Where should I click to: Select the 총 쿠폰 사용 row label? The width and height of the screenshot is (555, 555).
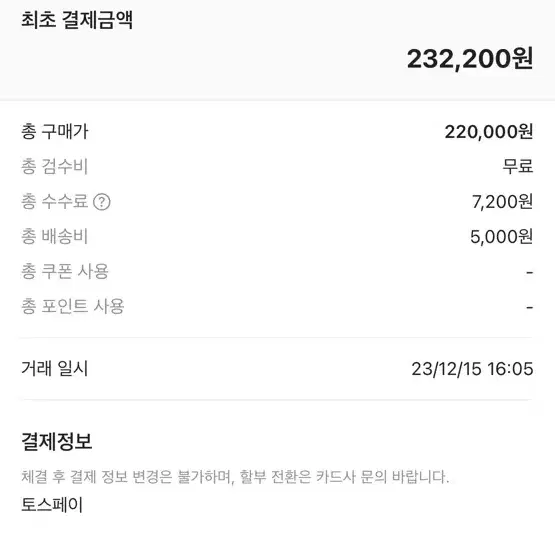click(65, 271)
